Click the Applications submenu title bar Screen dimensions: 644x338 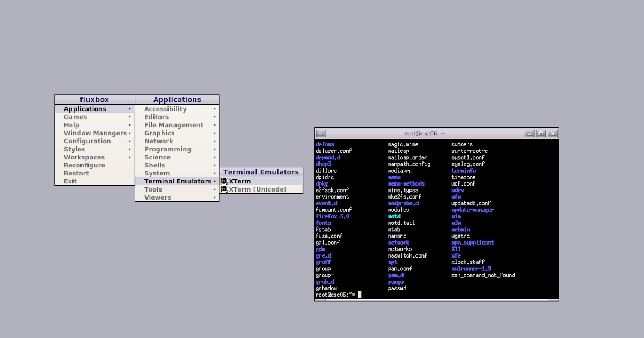tap(177, 99)
